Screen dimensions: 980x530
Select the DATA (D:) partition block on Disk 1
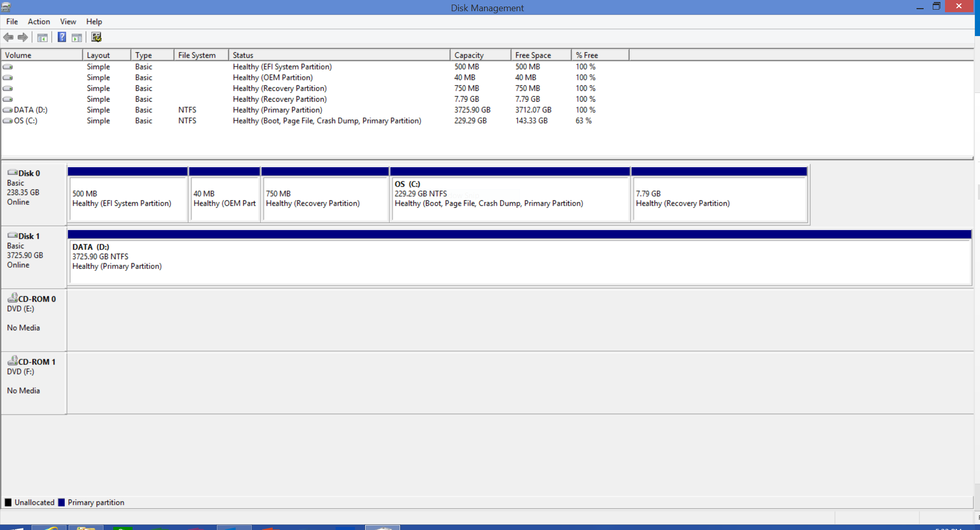[519, 257]
